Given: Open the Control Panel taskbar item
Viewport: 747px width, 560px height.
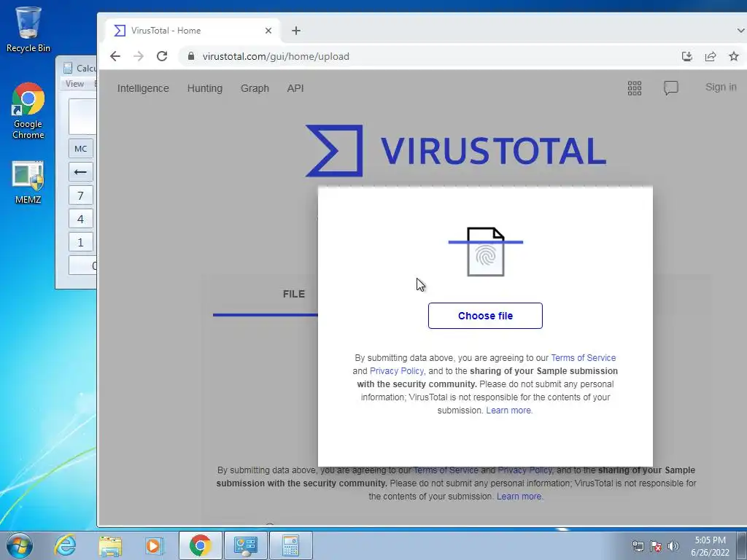Looking at the screenshot, I should click(245, 545).
